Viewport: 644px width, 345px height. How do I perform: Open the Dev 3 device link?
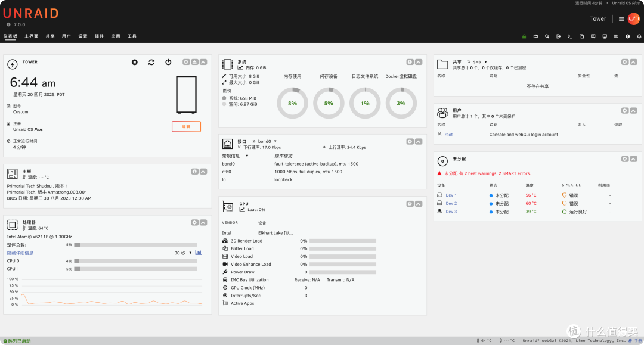point(451,212)
